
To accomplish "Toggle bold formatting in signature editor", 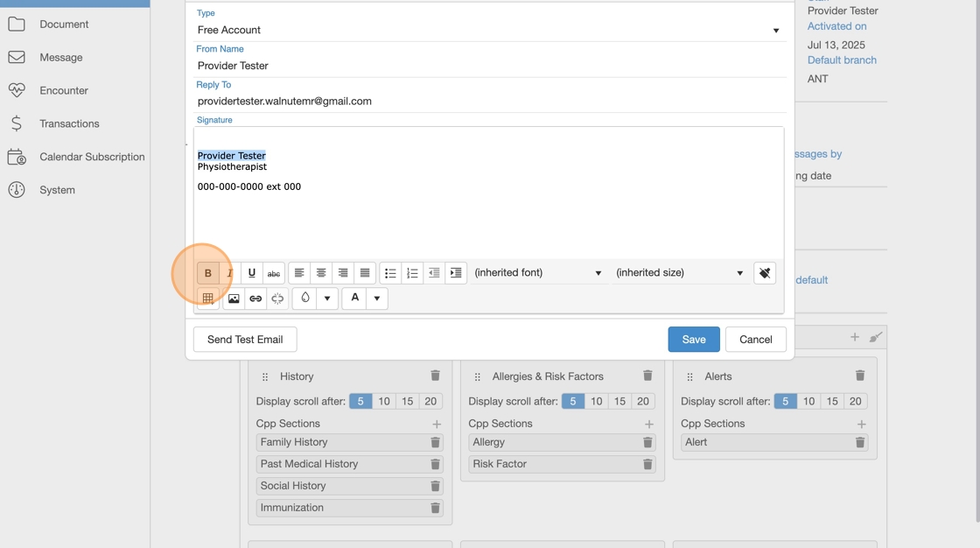I will [207, 273].
